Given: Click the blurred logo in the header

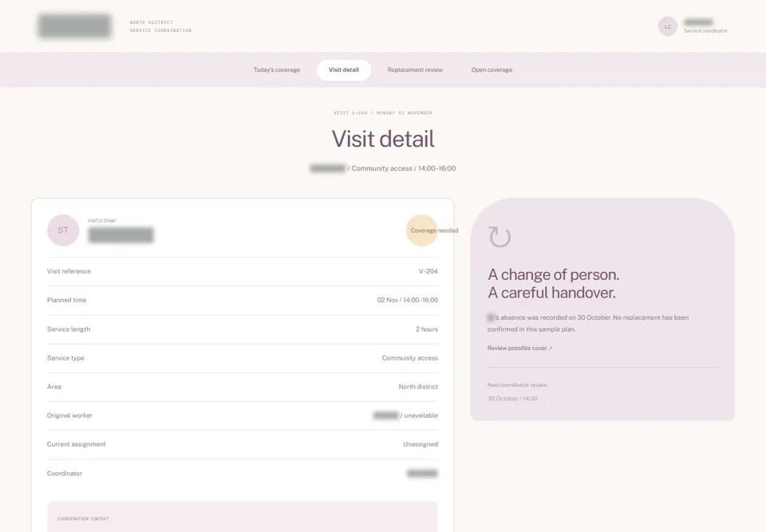Looking at the screenshot, I should pos(74,26).
